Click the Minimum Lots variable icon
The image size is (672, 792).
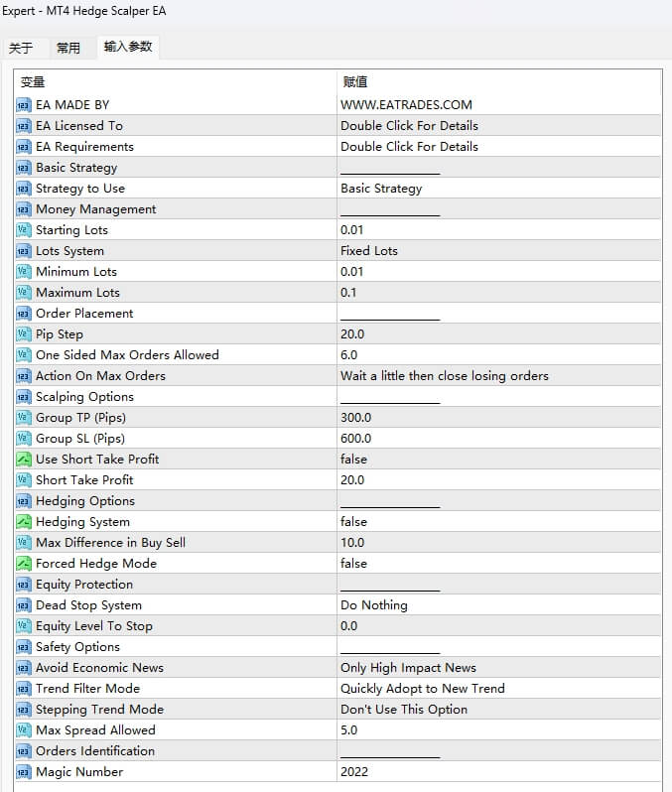24,272
